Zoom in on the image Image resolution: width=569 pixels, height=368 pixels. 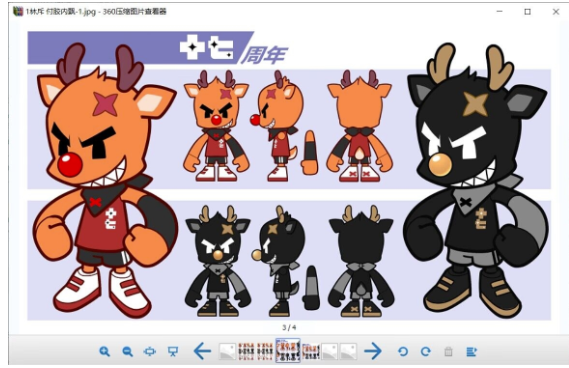coord(105,351)
